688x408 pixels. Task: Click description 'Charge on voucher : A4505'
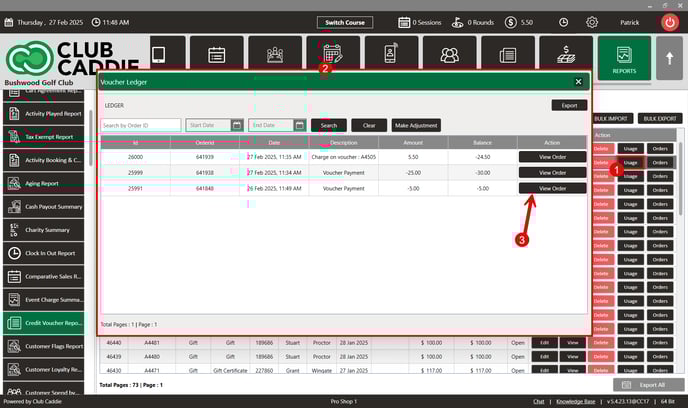coord(344,157)
